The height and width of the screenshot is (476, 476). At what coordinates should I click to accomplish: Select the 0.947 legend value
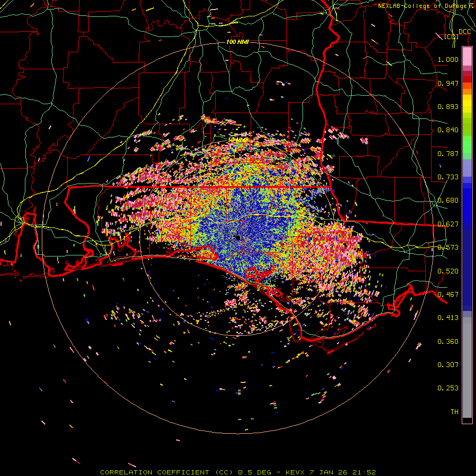pos(448,83)
